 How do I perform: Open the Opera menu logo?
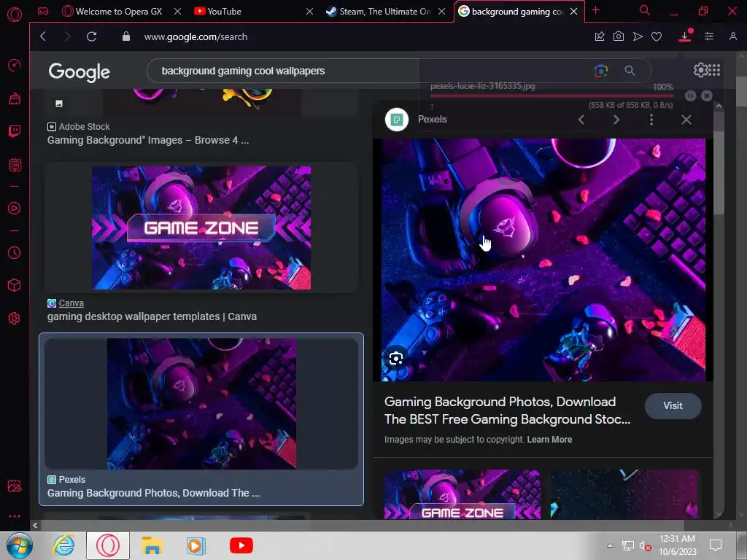pos(15,15)
